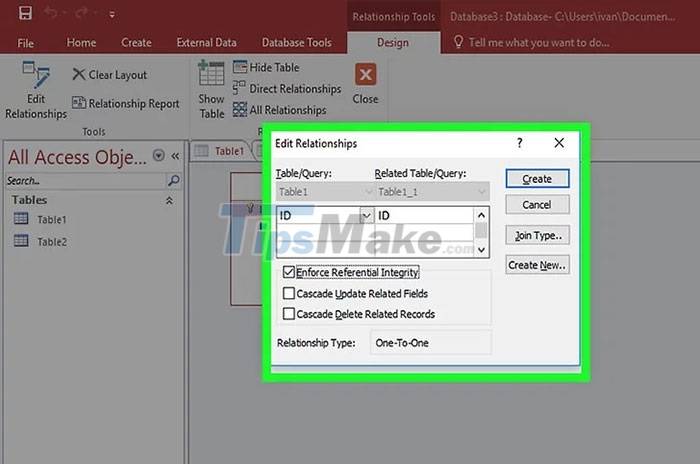This screenshot has height=464, width=700.
Task: Click the navigation pane Search box
Action: coord(85,181)
